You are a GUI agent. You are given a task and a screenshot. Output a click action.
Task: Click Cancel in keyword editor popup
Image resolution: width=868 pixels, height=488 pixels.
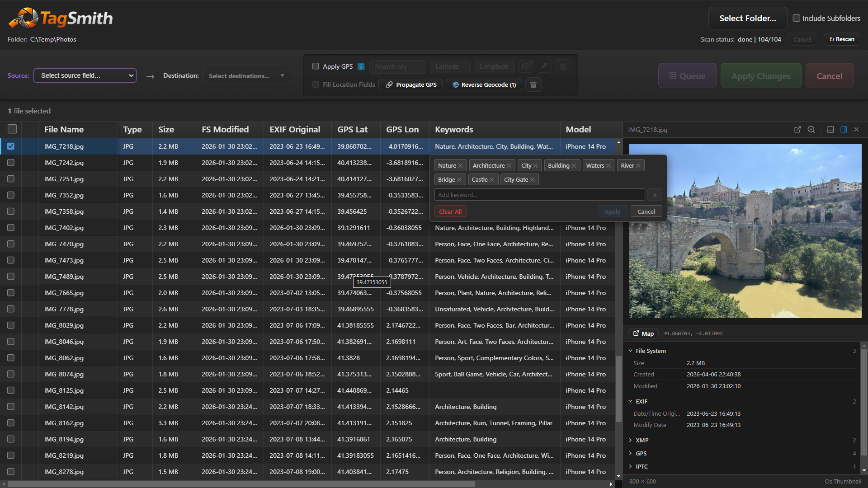pos(646,211)
